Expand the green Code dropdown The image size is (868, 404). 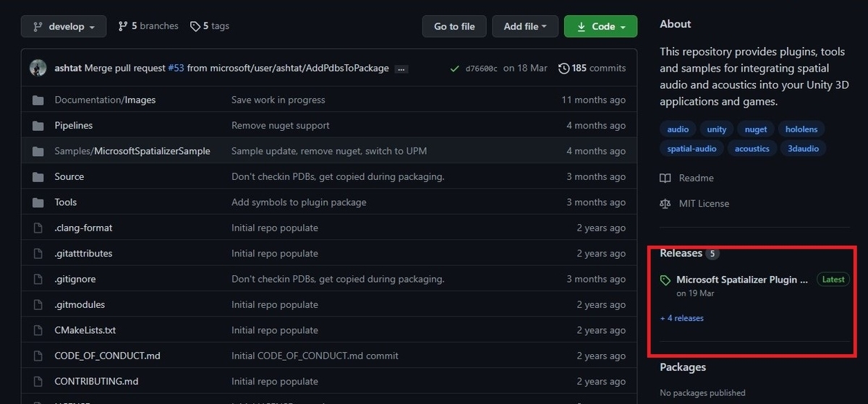(x=600, y=27)
